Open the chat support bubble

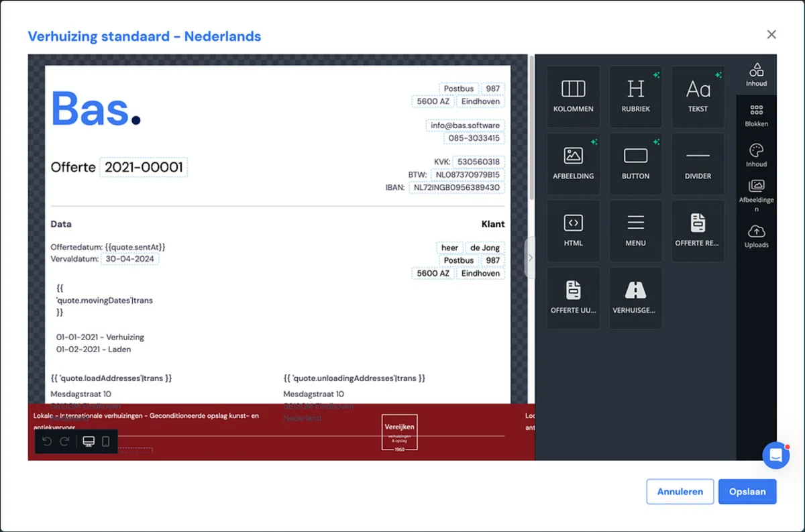[776, 455]
